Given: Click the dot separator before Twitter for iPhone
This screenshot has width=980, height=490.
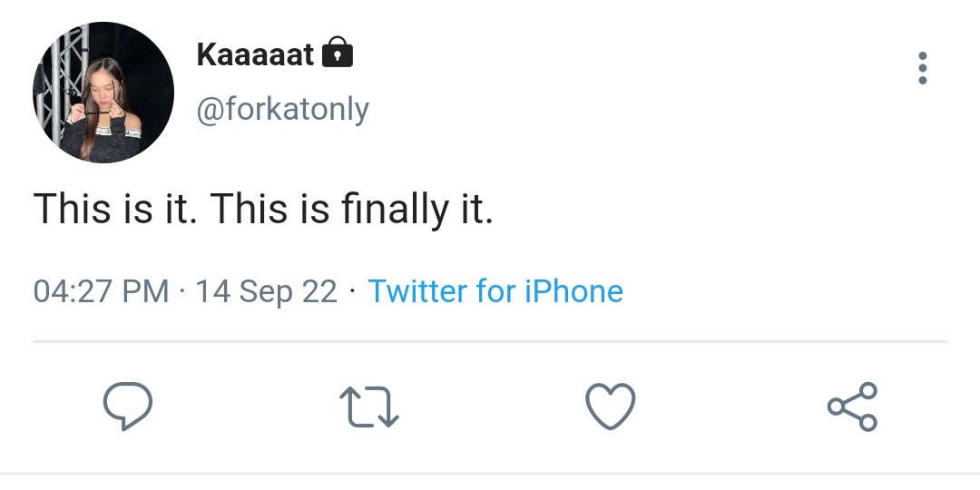Looking at the screenshot, I should click(x=352, y=292).
